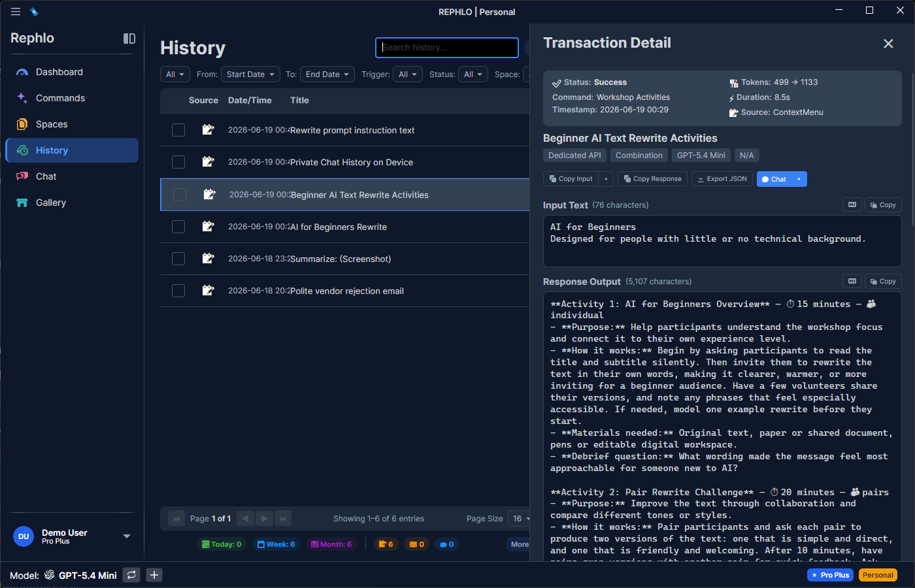Click the Copy Input button
Screen dimensions: 915x588
pyautogui.click(x=571, y=179)
